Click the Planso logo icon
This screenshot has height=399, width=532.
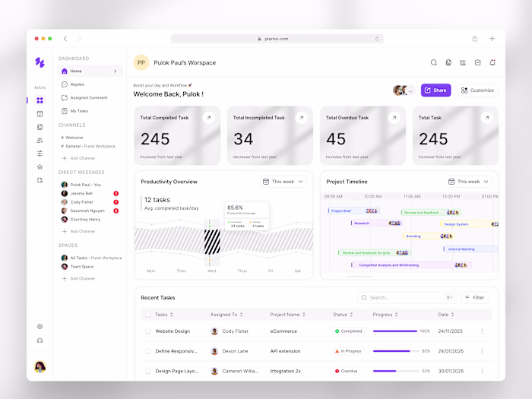pyautogui.click(x=40, y=62)
